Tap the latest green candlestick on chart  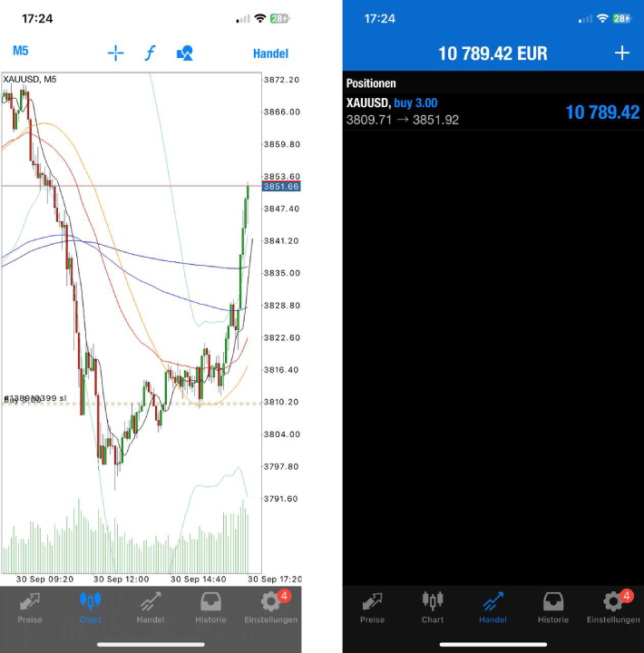click(x=248, y=191)
